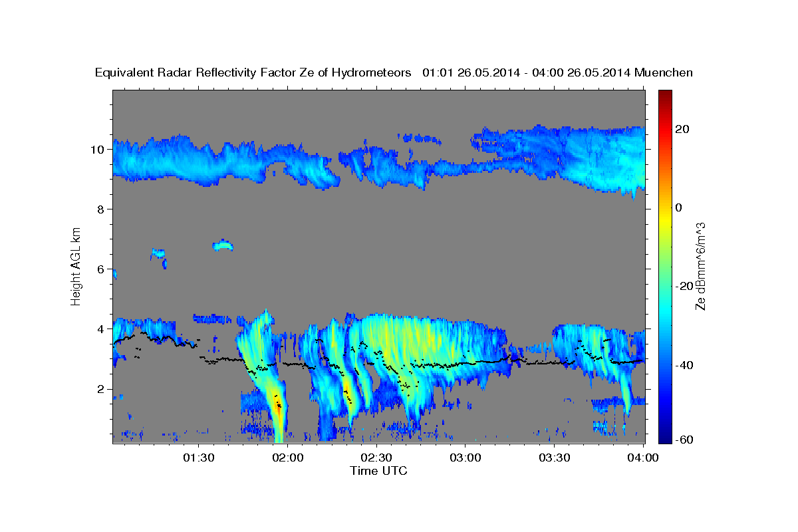Click the height tick label '6'
Viewport: 798px width, 532px height.
point(102,269)
